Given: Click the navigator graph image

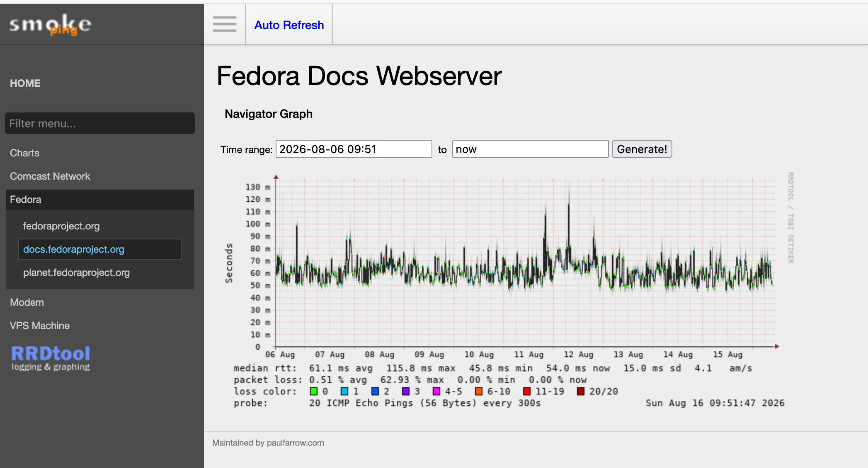Looking at the screenshot, I should tap(509, 290).
